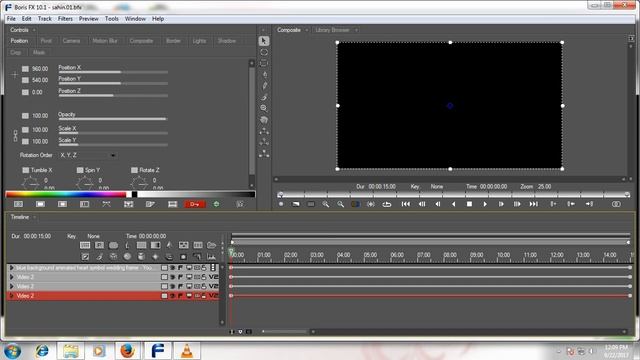This screenshot has height=360, width=640.
Task: Click the Position X value 960.00
Action: click(40, 69)
